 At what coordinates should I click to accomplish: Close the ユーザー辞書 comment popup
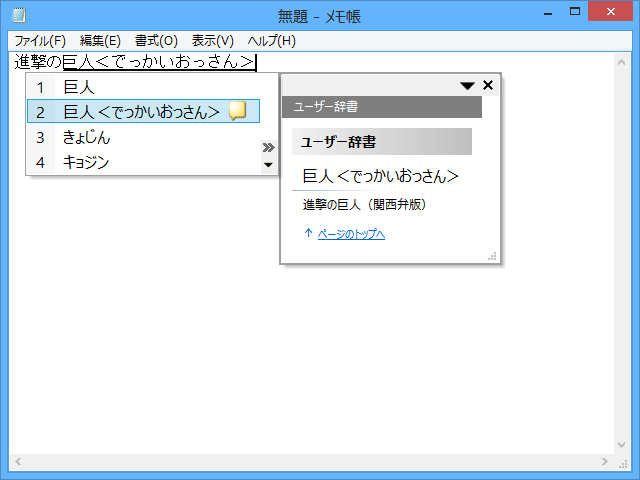click(488, 85)
